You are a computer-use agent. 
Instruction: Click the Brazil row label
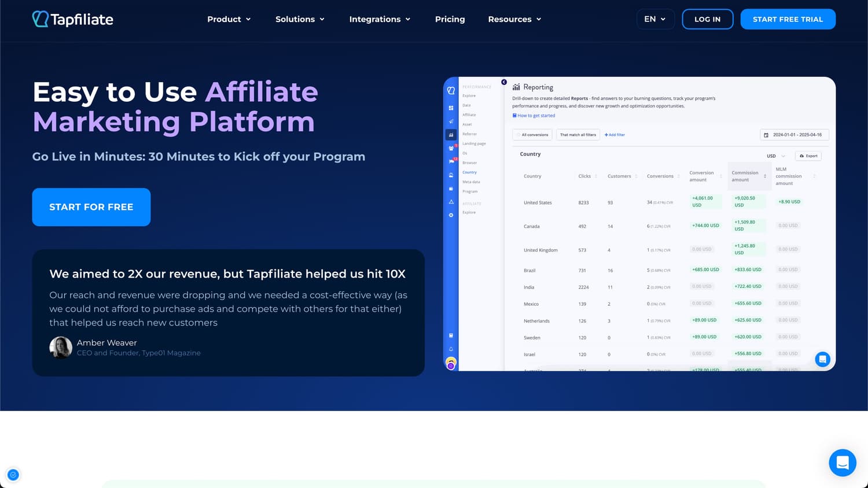(x=529, y=271)
